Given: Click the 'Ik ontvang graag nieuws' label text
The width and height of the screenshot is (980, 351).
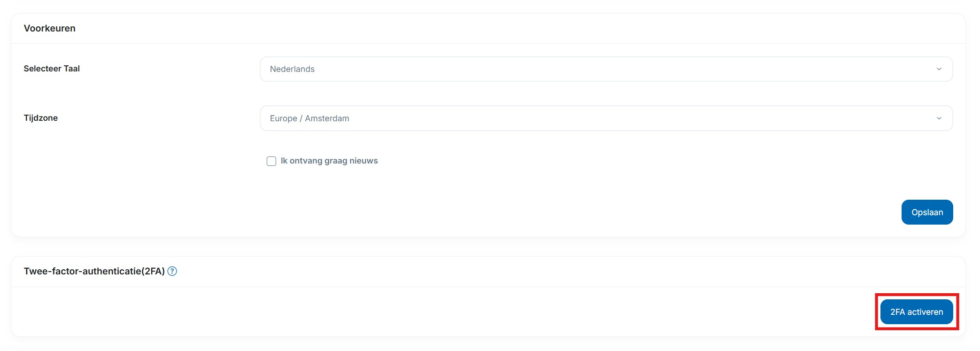Looking at the screenshot, I should click(329, 161).
